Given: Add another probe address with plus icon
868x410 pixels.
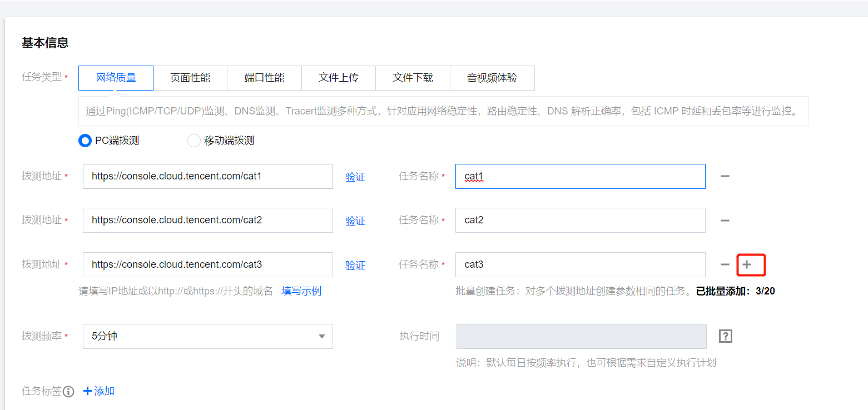Looking at the screenshot, I should click(x=747, y=264).
